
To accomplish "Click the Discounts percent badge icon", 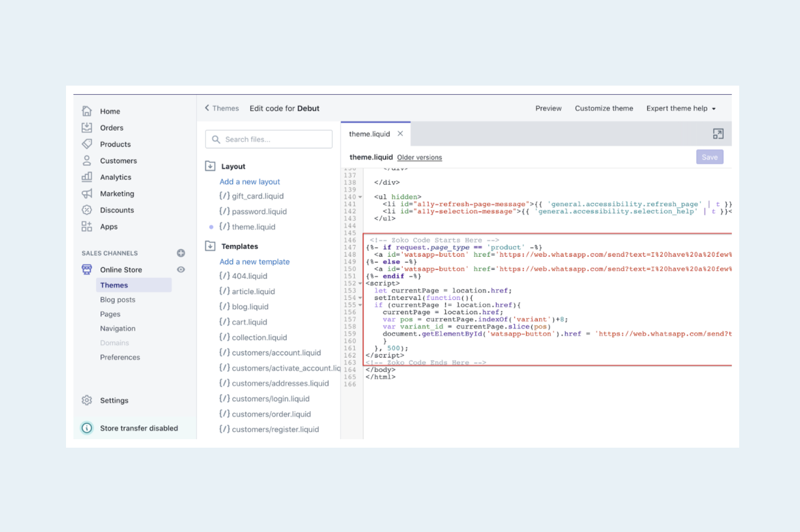I will click(x=87, y=210).
